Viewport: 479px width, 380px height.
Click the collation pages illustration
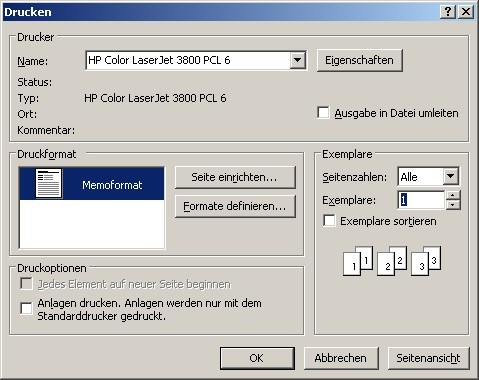(392, 261)
